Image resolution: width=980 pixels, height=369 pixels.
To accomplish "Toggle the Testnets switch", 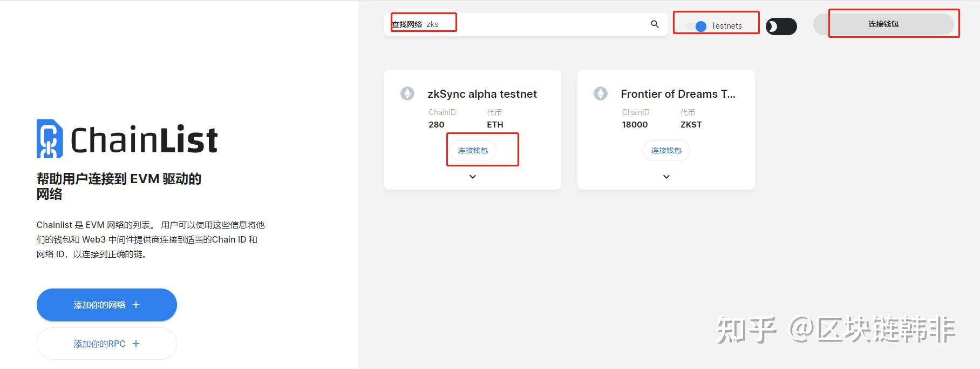I will point(697,26).
